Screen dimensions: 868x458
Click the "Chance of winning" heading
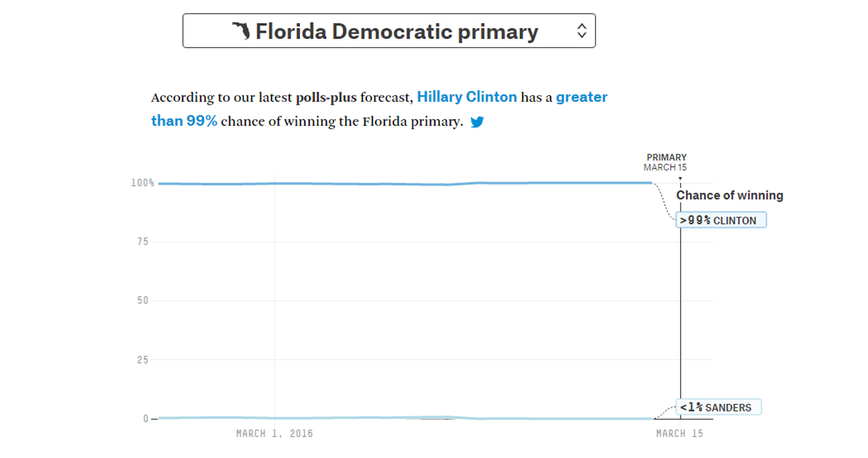729,195
